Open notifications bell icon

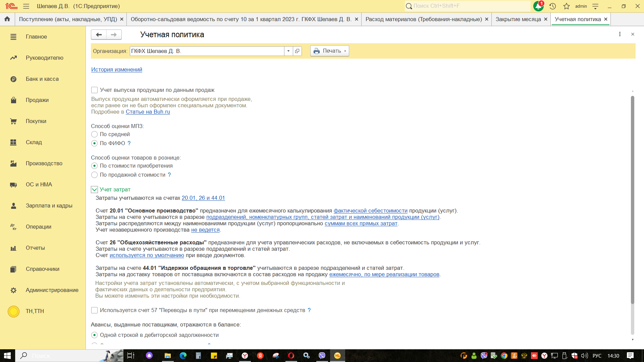coord(538,6)
